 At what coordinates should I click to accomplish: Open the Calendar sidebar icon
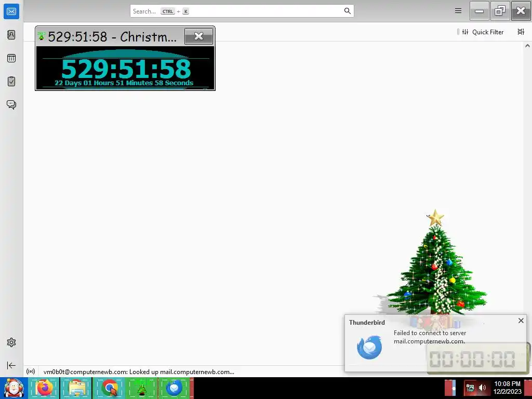[11, 58]
